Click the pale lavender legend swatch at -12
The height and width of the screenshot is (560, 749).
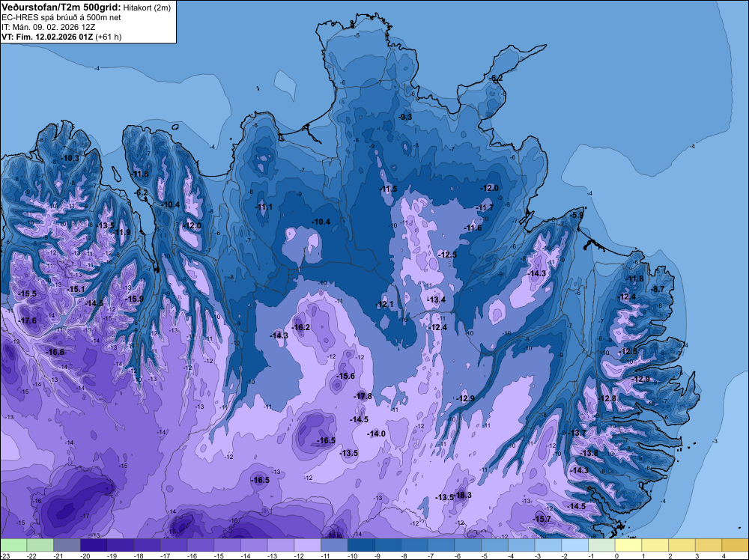308,545
